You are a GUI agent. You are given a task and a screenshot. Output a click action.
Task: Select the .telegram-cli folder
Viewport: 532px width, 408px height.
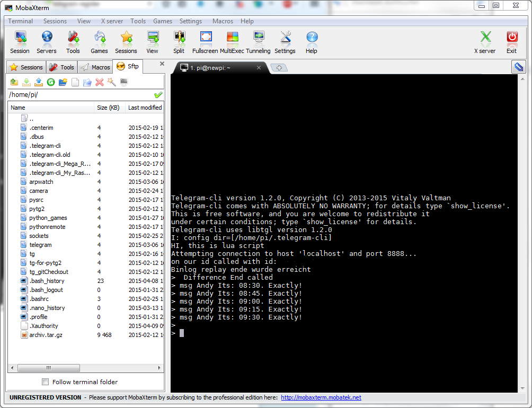pos(45,146)
